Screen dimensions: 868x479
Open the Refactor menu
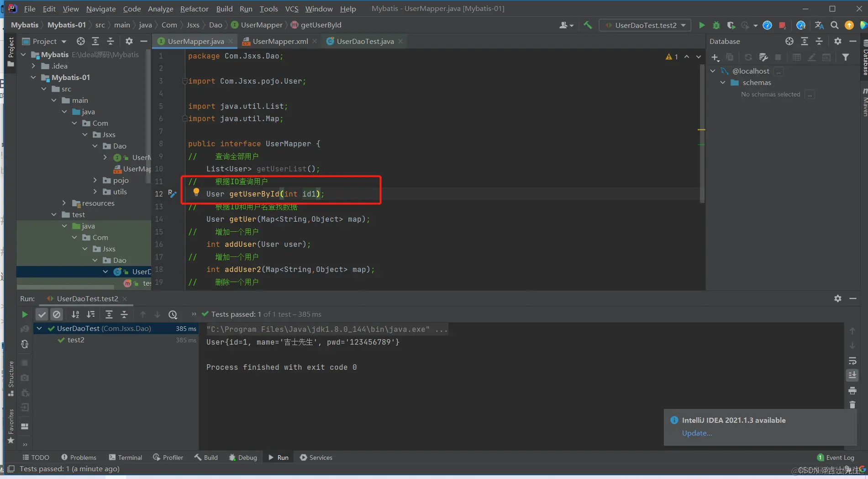[x=194, y=9]
